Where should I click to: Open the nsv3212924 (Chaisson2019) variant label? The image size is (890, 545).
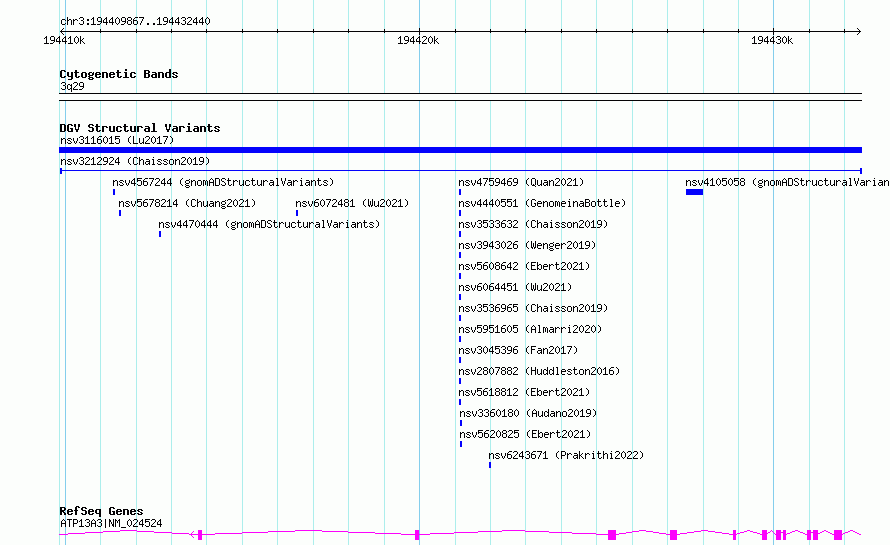click(135, 161)
